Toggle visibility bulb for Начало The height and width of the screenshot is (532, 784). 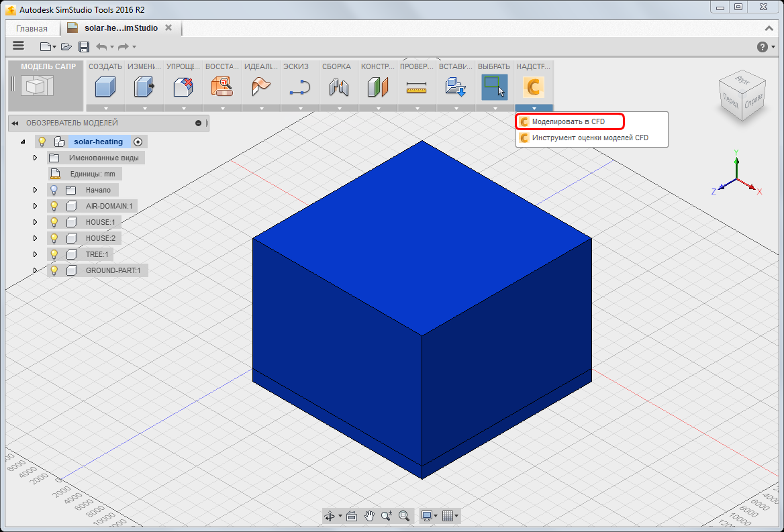[54, 190]
